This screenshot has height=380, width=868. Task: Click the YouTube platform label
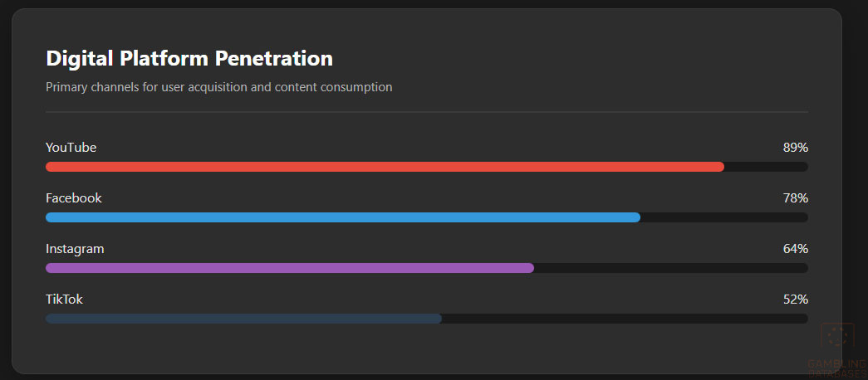[x=71, y=148]
